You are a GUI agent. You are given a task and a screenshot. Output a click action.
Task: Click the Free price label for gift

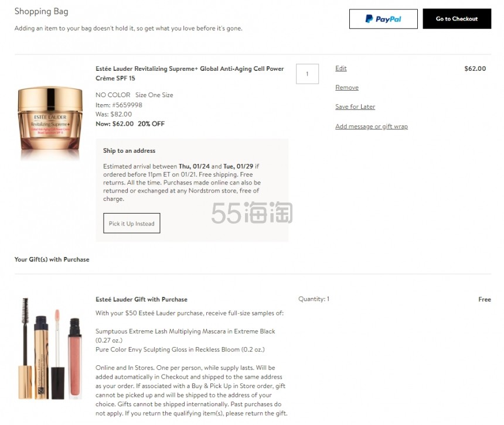(x=484, y=300)
